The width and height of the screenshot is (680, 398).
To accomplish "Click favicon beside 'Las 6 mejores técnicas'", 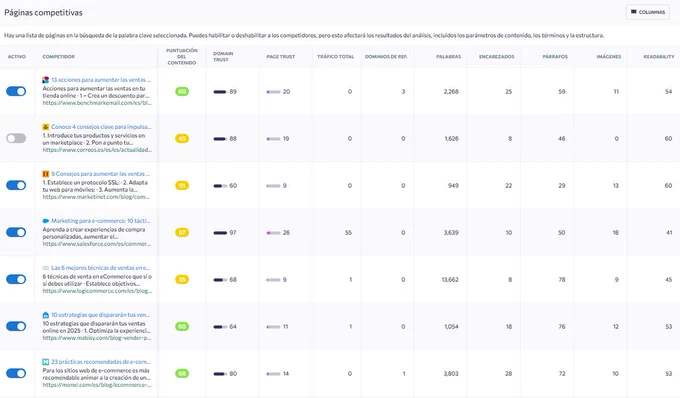I will [x=46, y=268].
